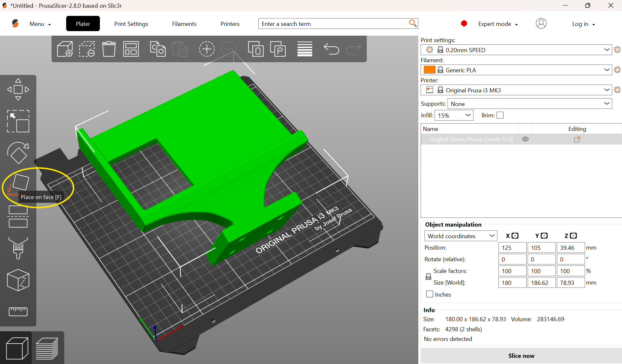Screen dimensions: 622x364
Task: Open variable layer height tool
Action: (x=305, y=49)
